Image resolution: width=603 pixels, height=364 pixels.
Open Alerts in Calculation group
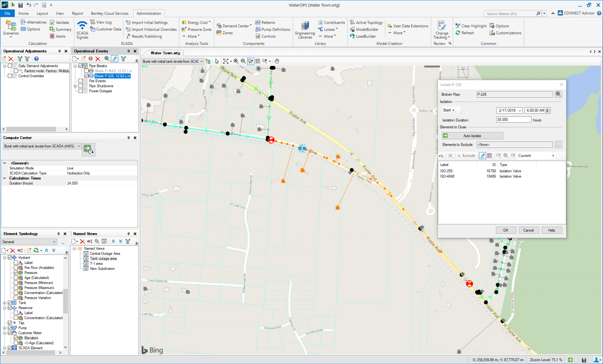[57, 36]
